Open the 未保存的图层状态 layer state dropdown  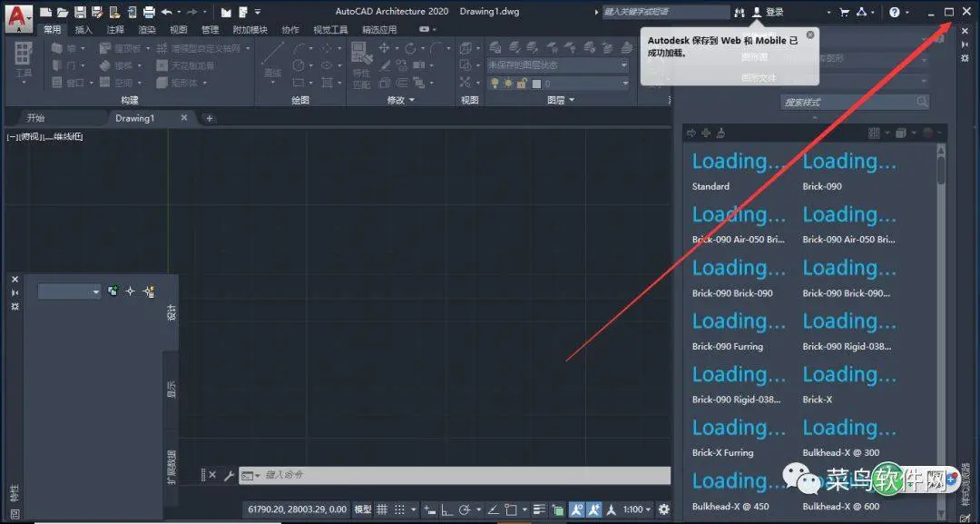pos(558,65)
